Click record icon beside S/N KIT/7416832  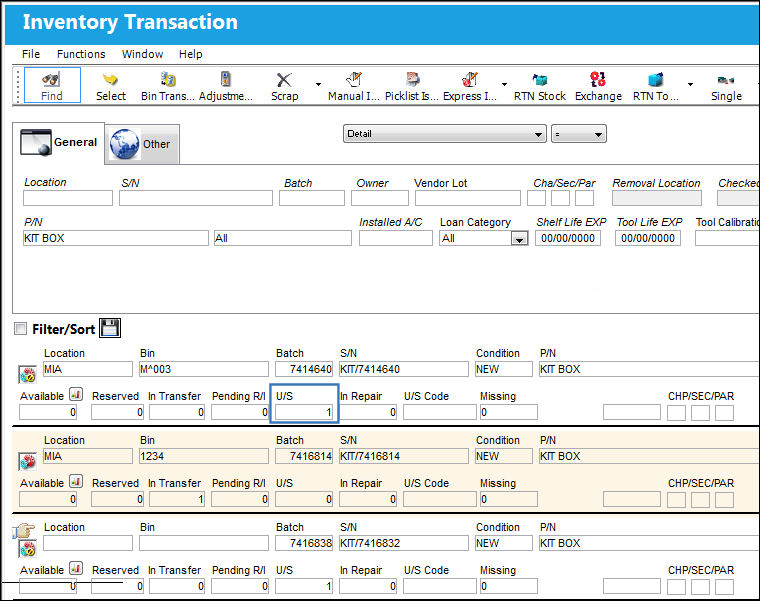coord(28,549)
